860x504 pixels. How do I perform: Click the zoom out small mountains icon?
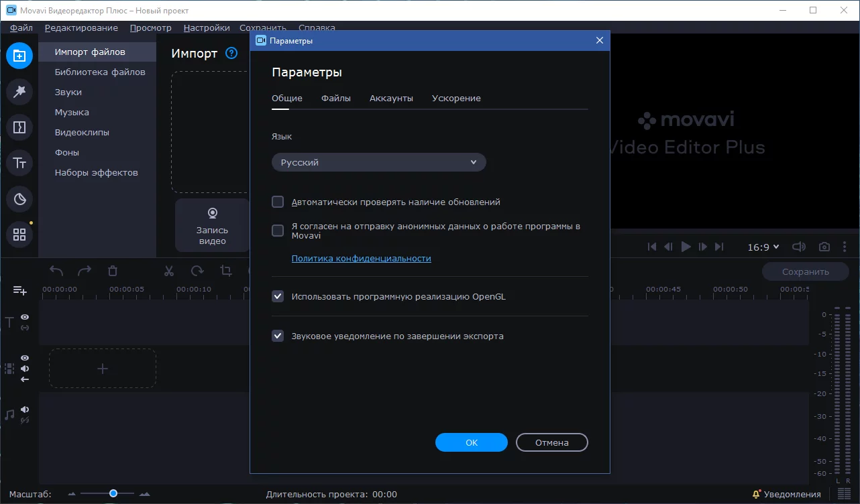[x=72, y=494]
